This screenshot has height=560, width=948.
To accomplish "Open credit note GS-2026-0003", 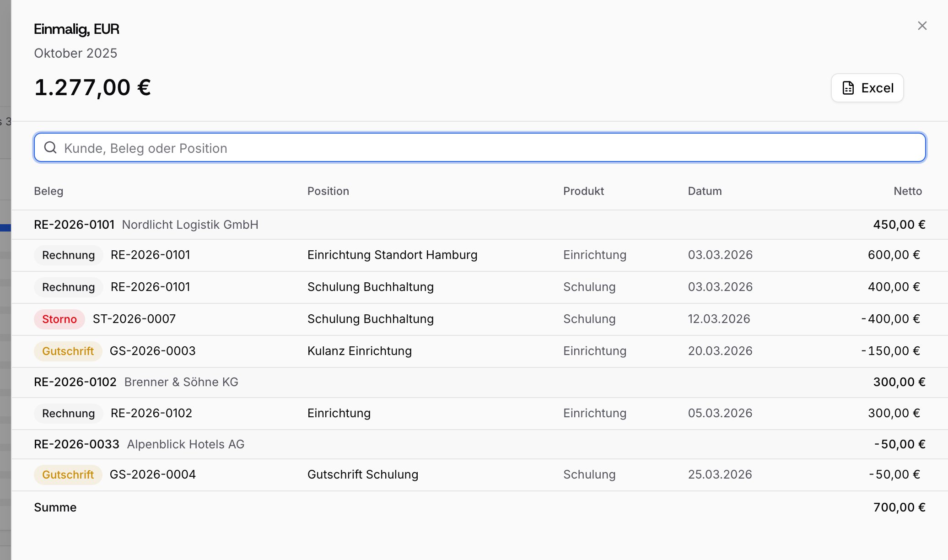I will pyautogui.click(x=152, y=351).
